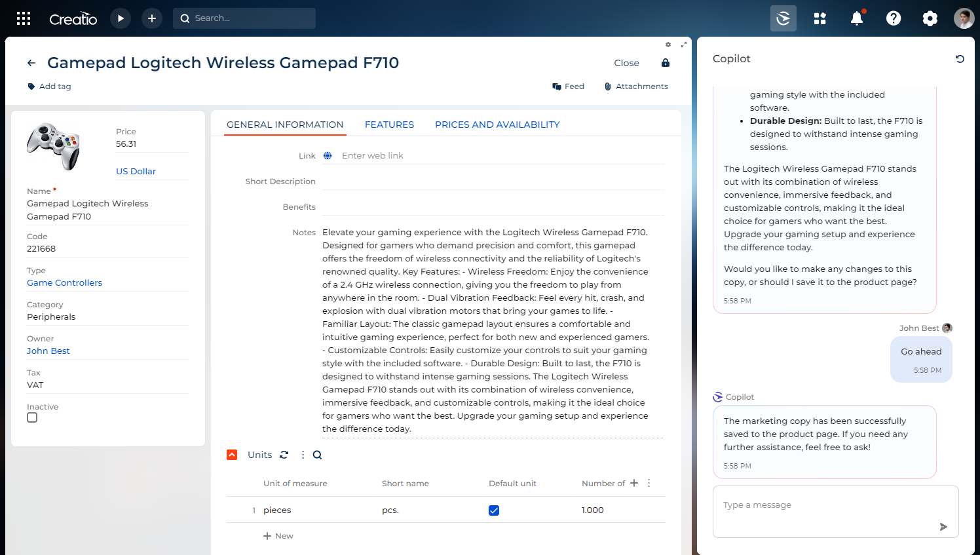Screen dimensions: 980x555
Task: Open the notifications bell
Action: coord(857,18)
